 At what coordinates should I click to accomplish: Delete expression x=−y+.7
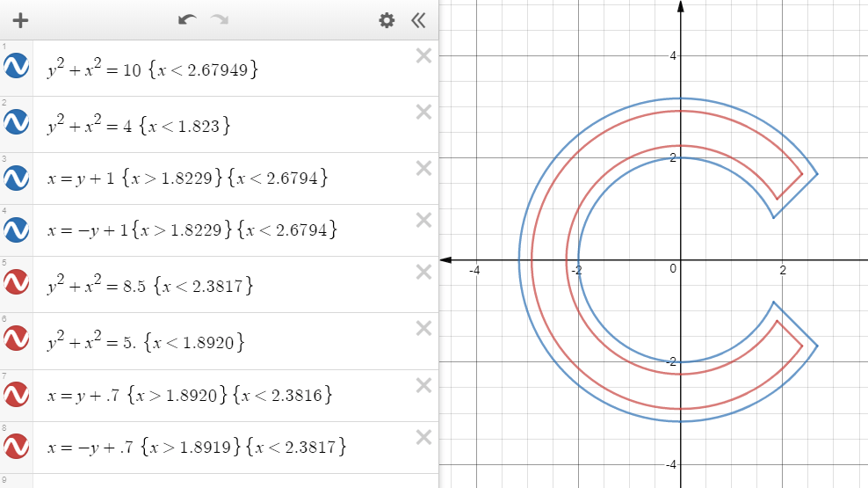[423, 437]
